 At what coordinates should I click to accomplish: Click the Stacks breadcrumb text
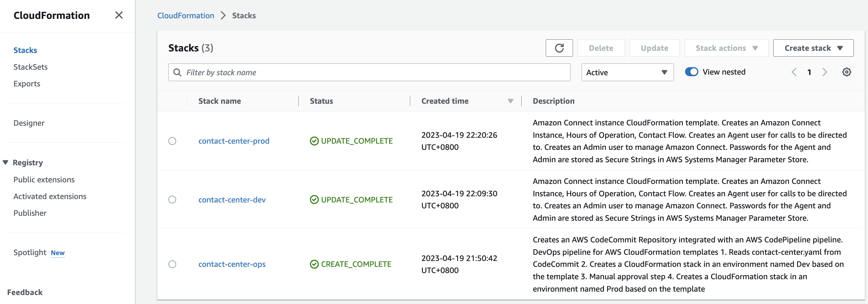pos(244,15)
